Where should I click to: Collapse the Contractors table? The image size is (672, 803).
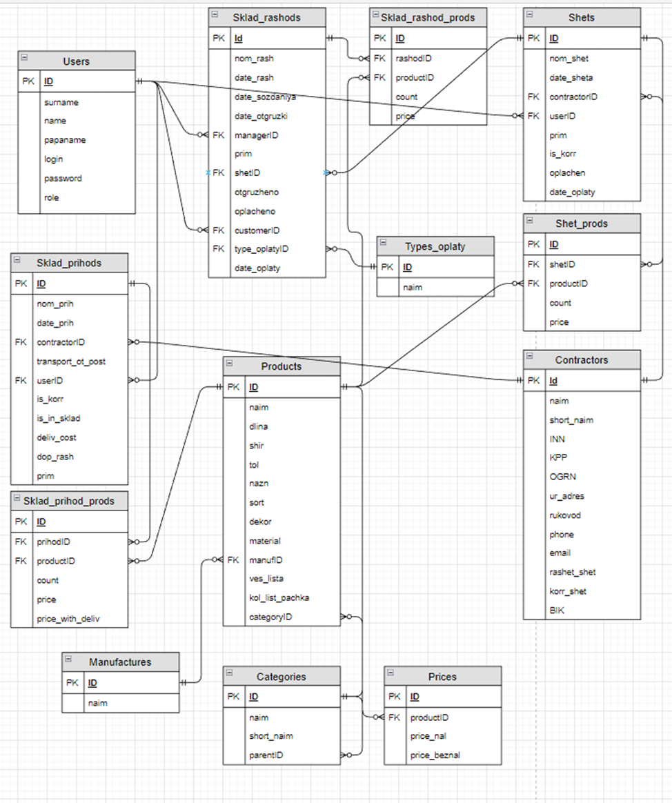pos(530,356)
